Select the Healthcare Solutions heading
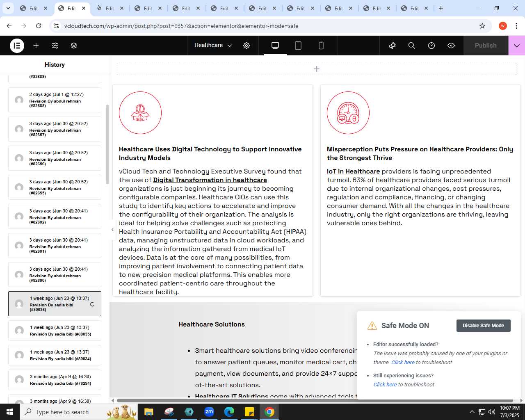Viewport: 525px width, 420px height. coord(212,324)
